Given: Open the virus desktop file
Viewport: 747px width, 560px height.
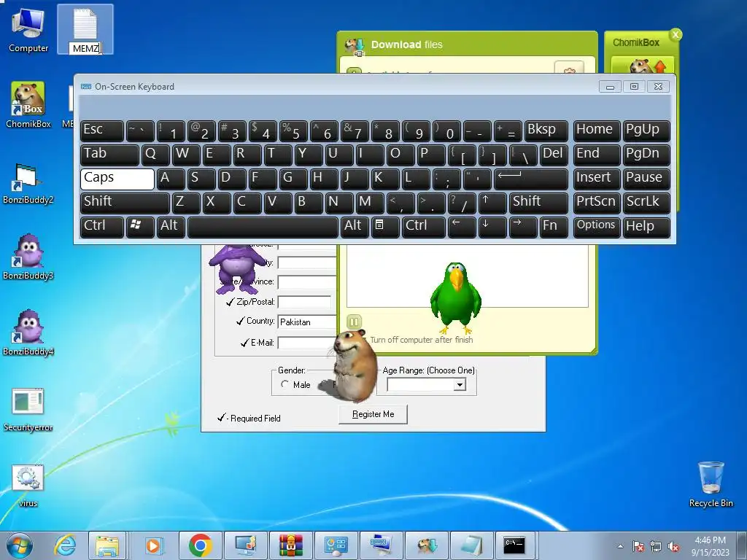Looking at the screenshot, I should coord(28,486).
